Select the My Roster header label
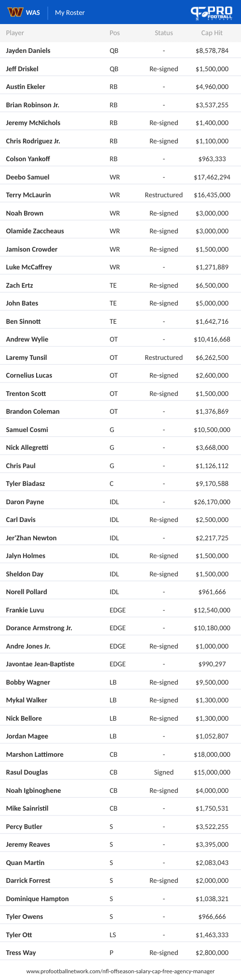 (x=70, y=13)
